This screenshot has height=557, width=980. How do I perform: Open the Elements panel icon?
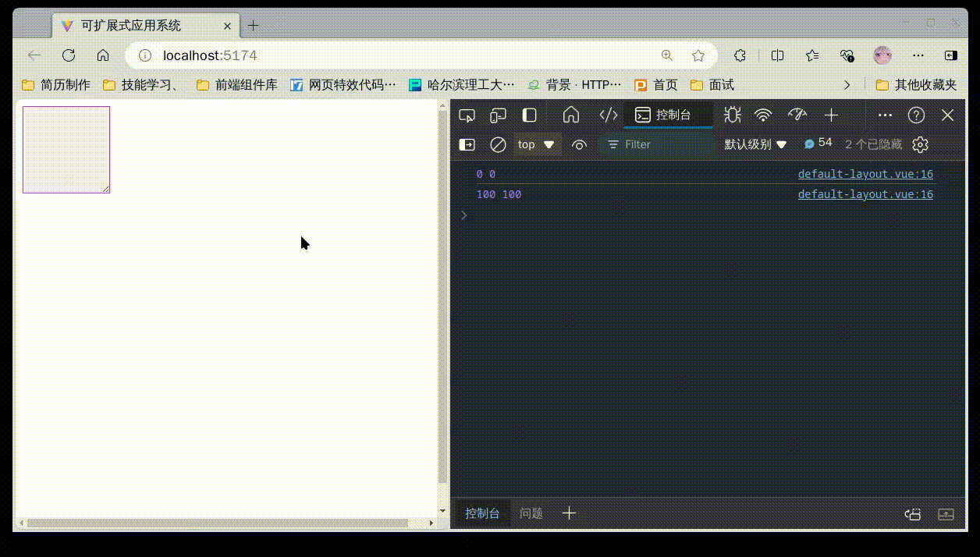(x=609, y=115)
